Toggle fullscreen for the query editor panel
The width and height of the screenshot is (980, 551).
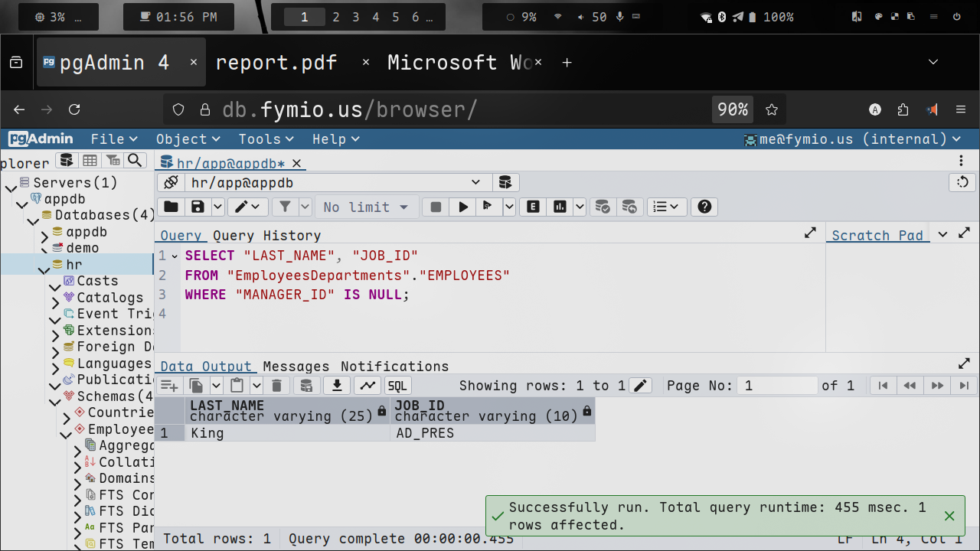810,233
